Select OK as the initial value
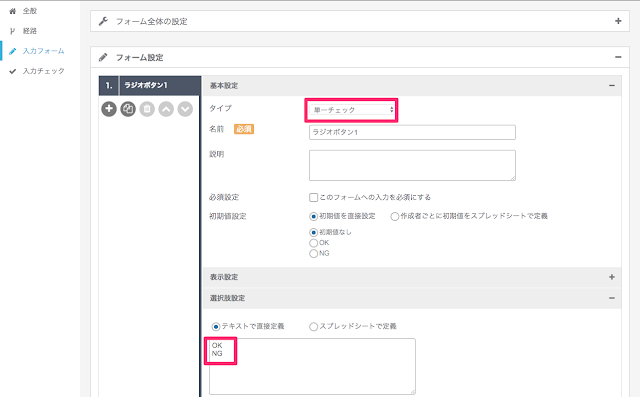Screen dimensions: 640x397 [x=313, y=243]
